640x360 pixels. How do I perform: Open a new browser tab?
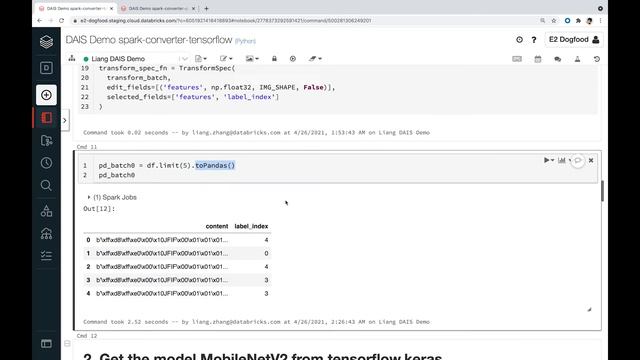[x=207, y=8]
